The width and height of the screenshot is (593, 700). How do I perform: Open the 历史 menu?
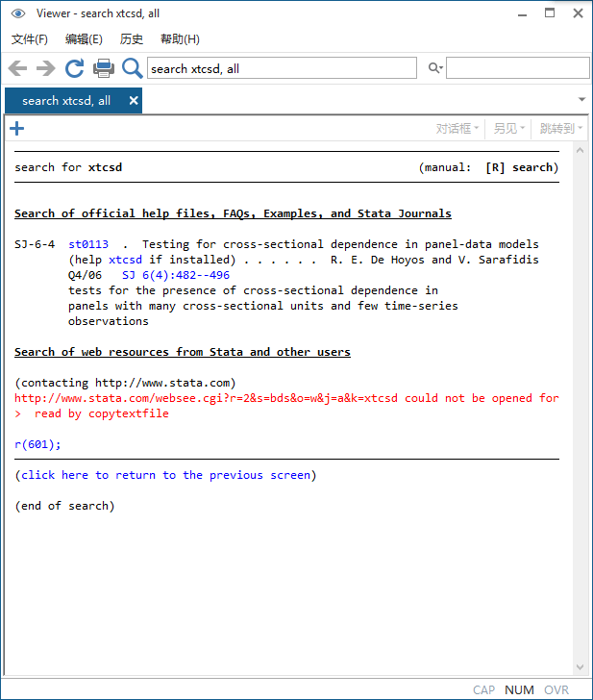[131, 39]
